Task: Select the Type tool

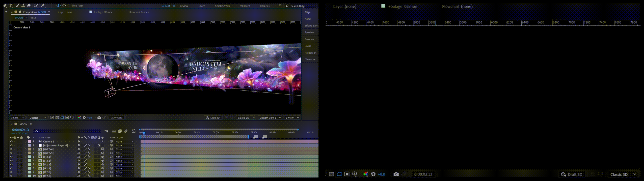Action: pyautogui.click(x=11, y=6)
